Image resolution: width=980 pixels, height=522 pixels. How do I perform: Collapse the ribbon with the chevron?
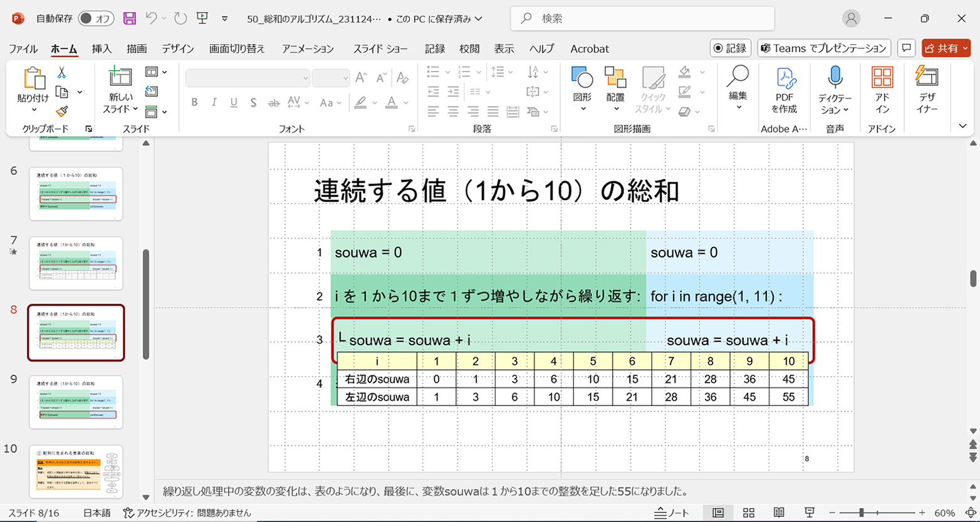(962, 127)
